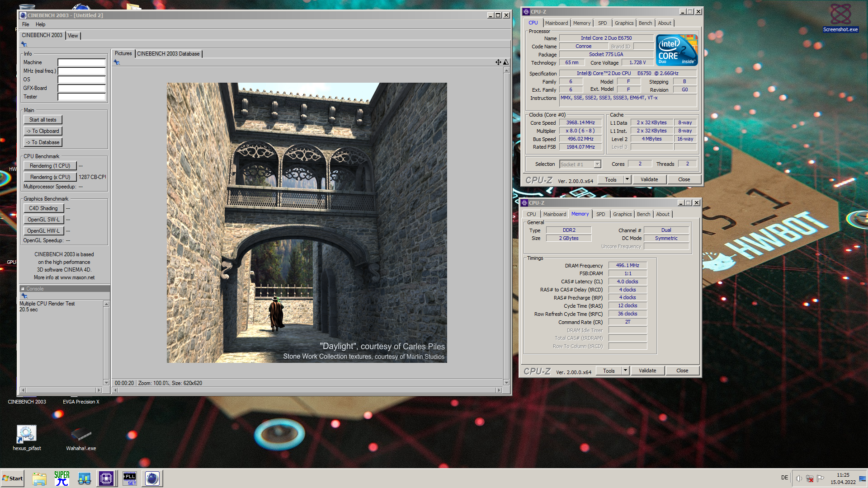Screen dimensions: 868x488
Task: Open Bench tab in upper CPU-Z window
Action: coord(646,23)
